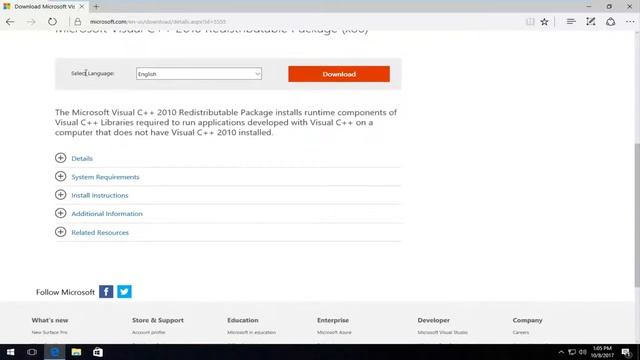
Task: Expand System Requirements plus icon
Action: (60, 176)
